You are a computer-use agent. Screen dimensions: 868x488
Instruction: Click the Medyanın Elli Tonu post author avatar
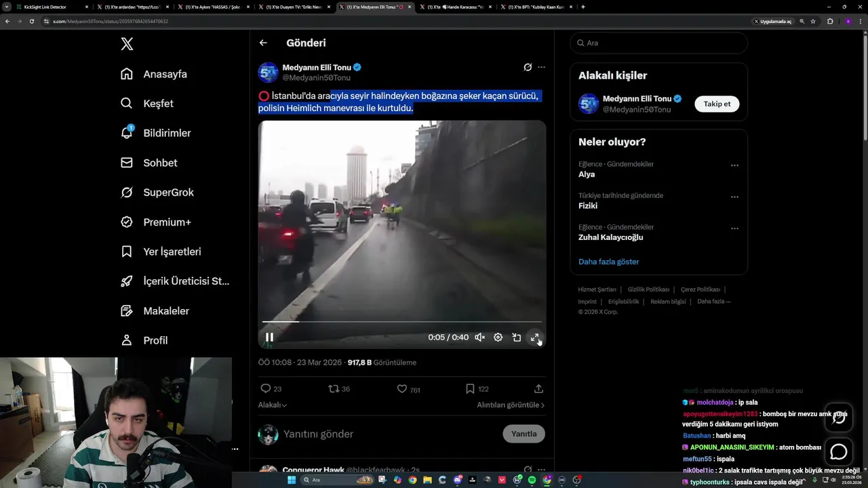pyautogui.click(x=269, y=73)
